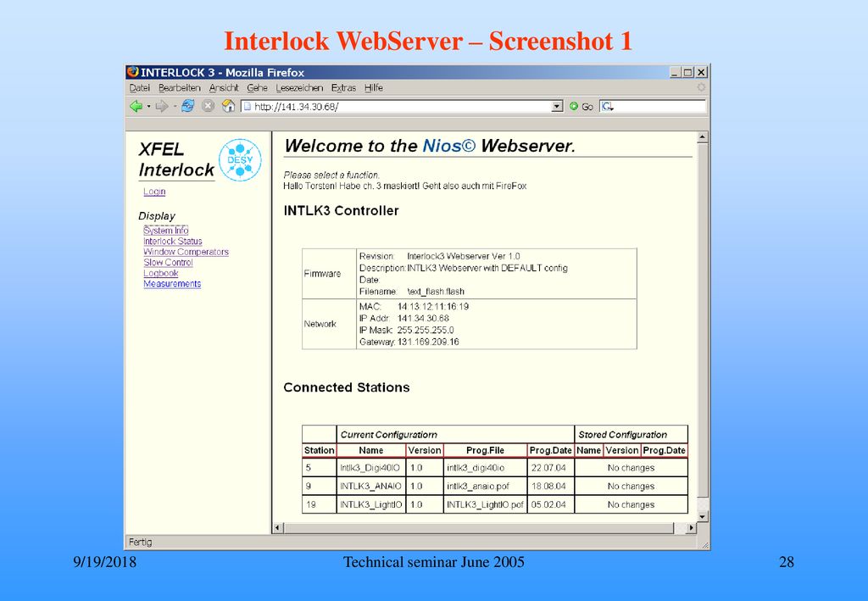868x601 pixels.
Task: Open the Logbook link
Action: 161,273
